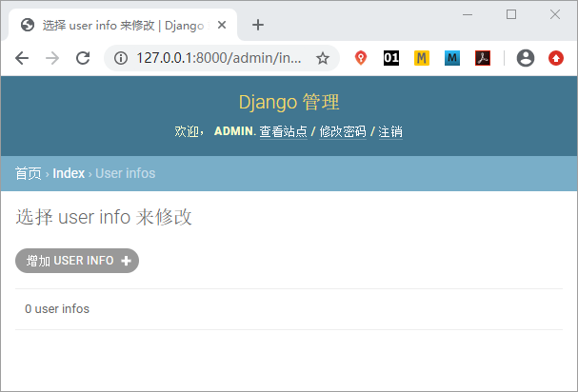
Task: Click the Django 管理 header title
Action: pos(289,102)
